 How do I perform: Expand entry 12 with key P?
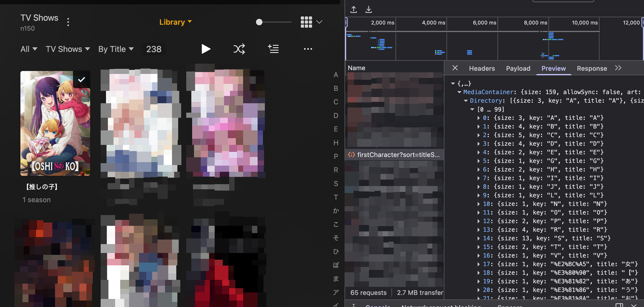click(479, 221)
